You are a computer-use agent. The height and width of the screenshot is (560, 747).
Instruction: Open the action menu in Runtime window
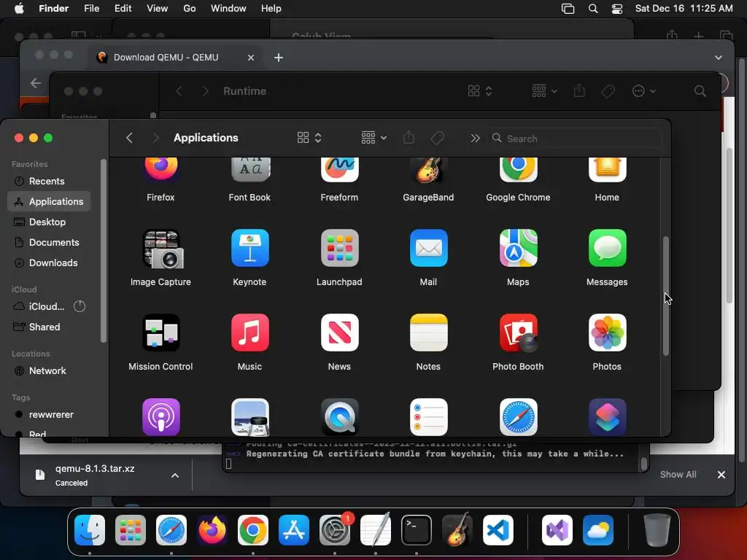tap(643, 91)
